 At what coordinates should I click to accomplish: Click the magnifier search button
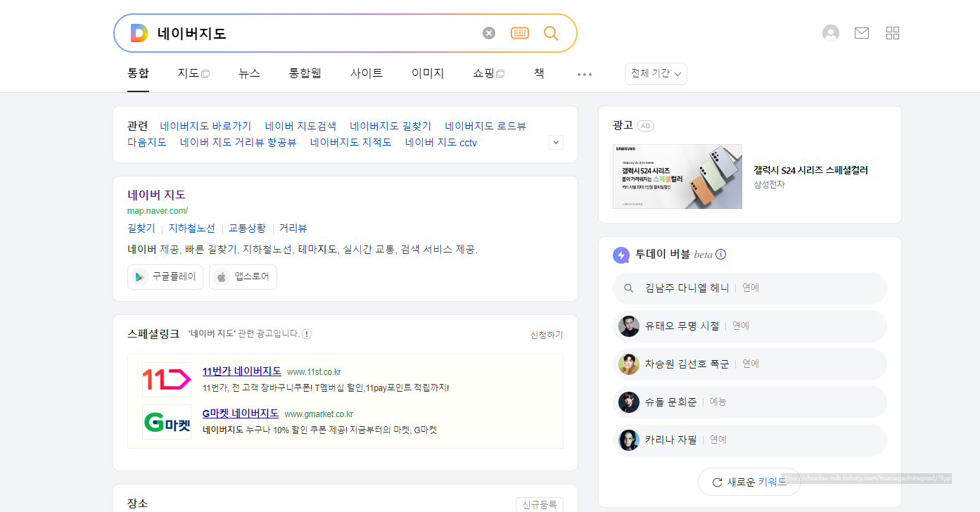(x=551, y=33)
